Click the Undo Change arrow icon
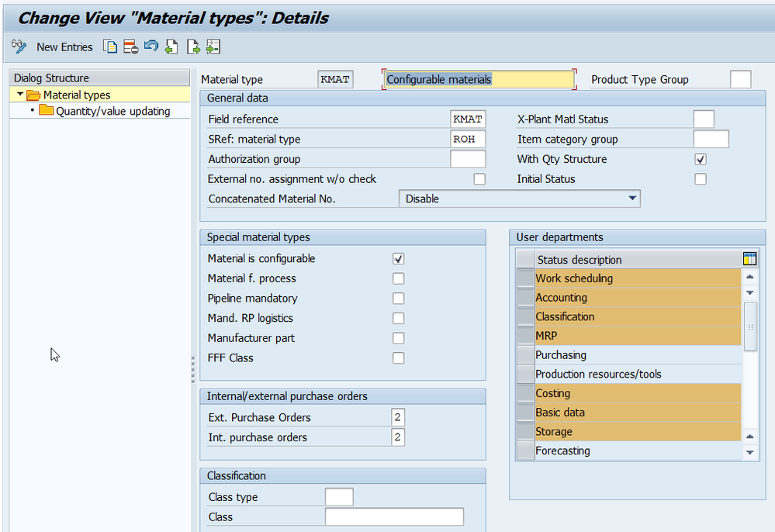This screenshot has width=775, height=532. click(x=151, y=47)
